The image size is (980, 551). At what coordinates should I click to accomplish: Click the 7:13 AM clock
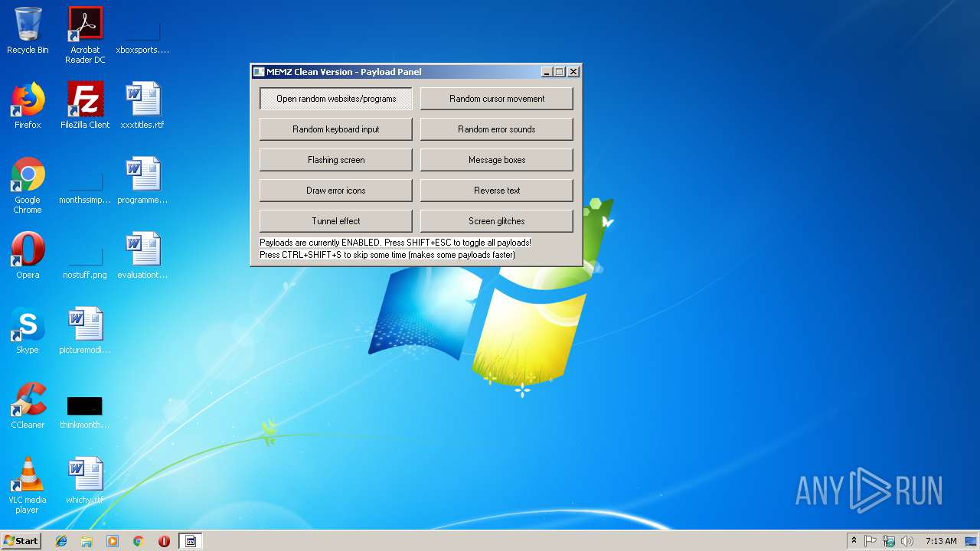[x=941, y=541]
